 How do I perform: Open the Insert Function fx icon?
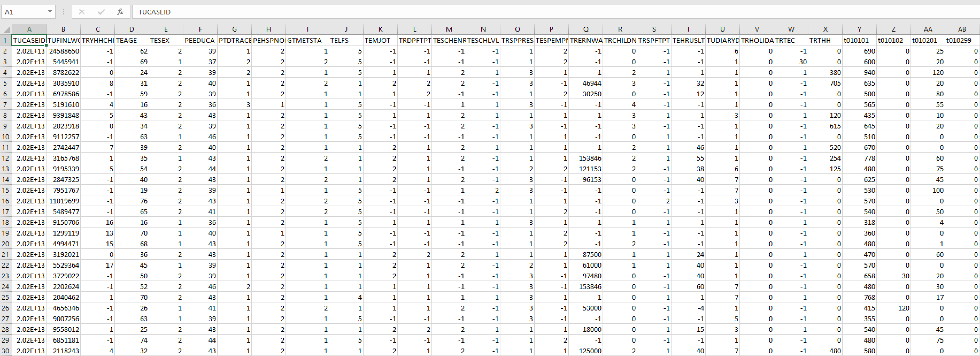point(120,12)
